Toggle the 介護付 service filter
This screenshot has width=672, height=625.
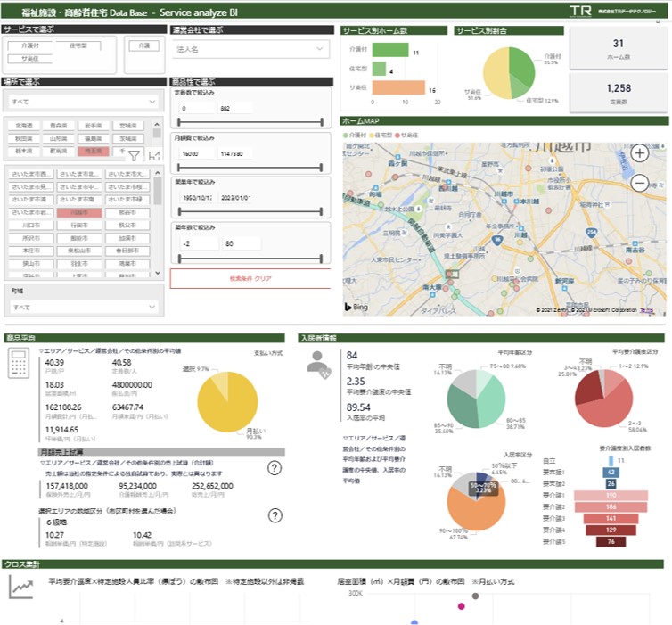click(30, 45)
